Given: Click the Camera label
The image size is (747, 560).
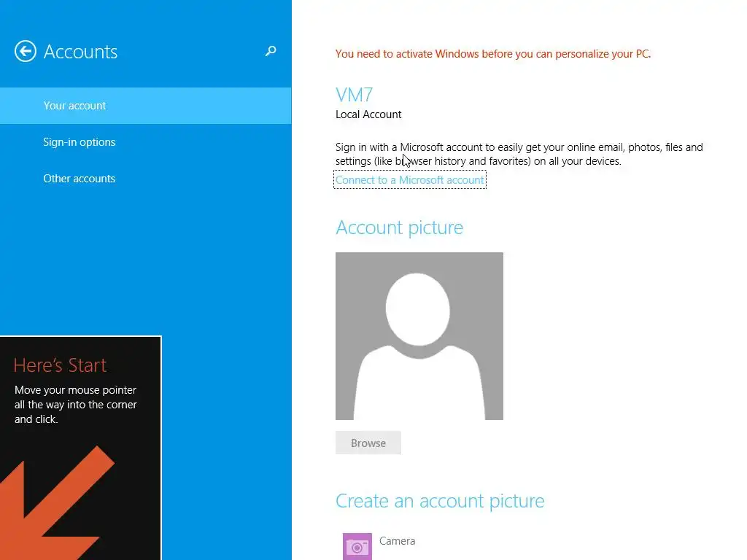Looking at the screenshot, I should pos(398,541).
